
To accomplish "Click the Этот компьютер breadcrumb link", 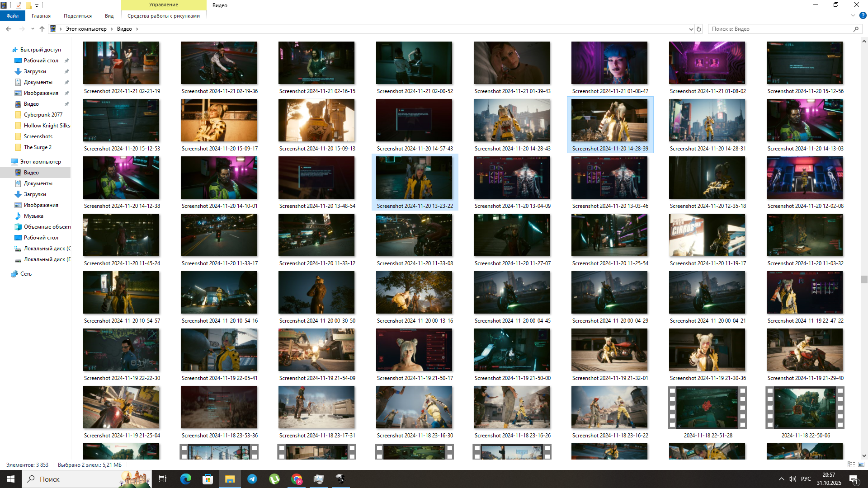I will 86,29.
